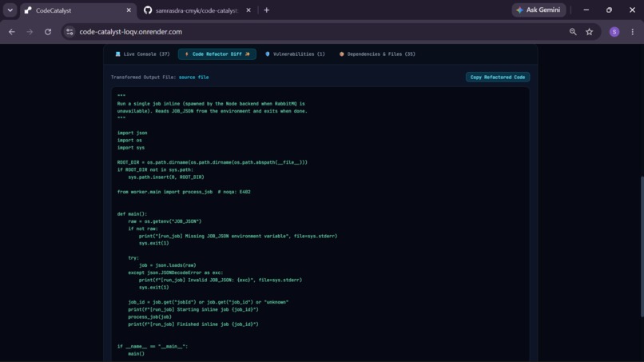Click the 'from worker.main import process_job' line
The width and height of the screenshot is (644, 362).
coord(184,192)
